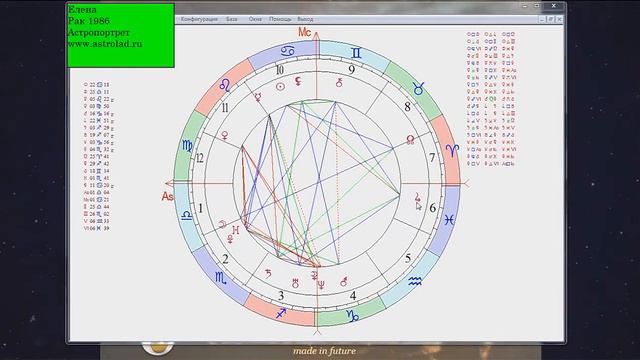Select the Leo zodiac sign glyph
The height and width of the screenshot is (360, 640).
(225, 85)
